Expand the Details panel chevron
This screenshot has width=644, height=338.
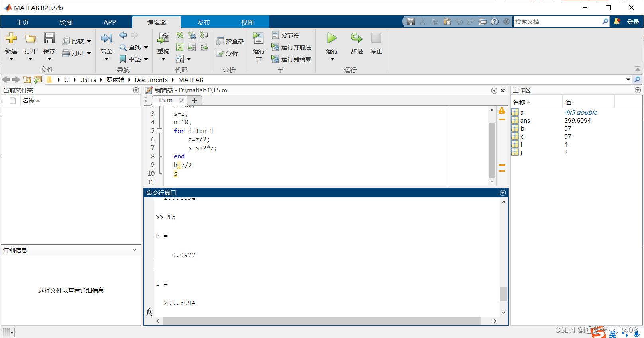(x=134, y=250)
